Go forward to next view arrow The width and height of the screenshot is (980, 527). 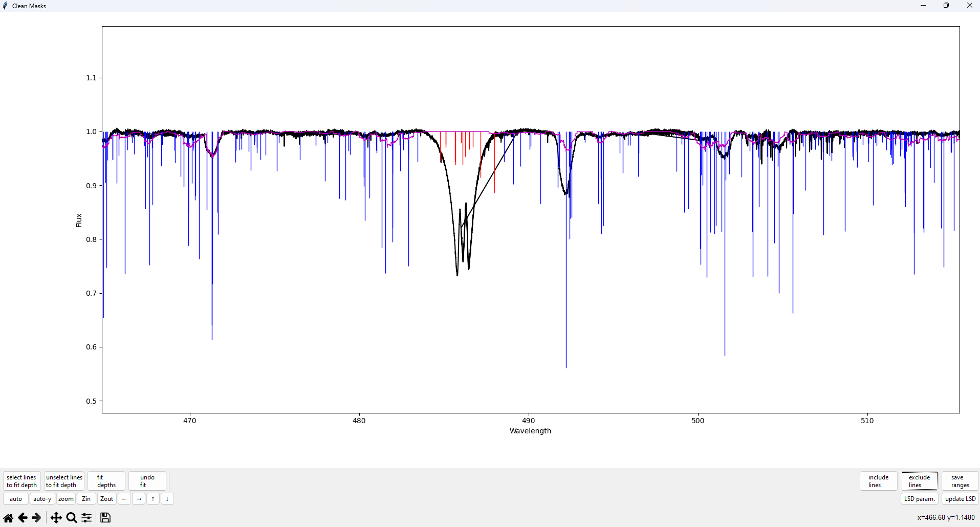click(37, 518)
